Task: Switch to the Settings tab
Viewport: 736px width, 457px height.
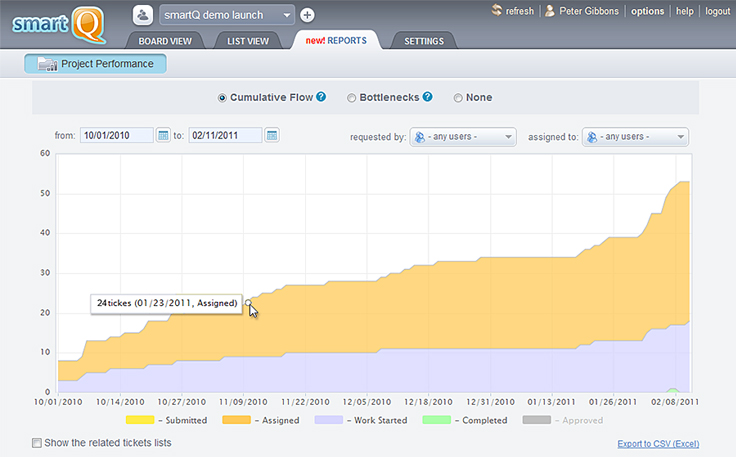Action: pyautogui.click(x=425, y=41)
